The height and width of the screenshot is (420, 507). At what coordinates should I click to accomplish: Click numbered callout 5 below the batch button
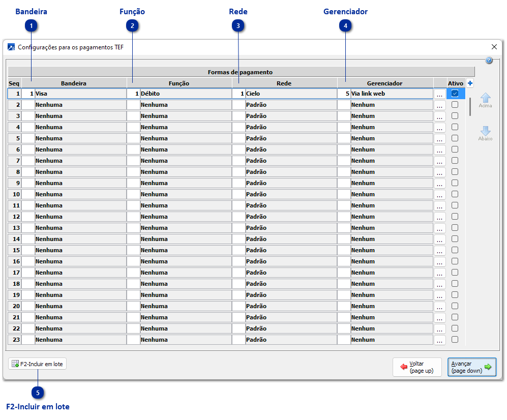coord(38,393)
